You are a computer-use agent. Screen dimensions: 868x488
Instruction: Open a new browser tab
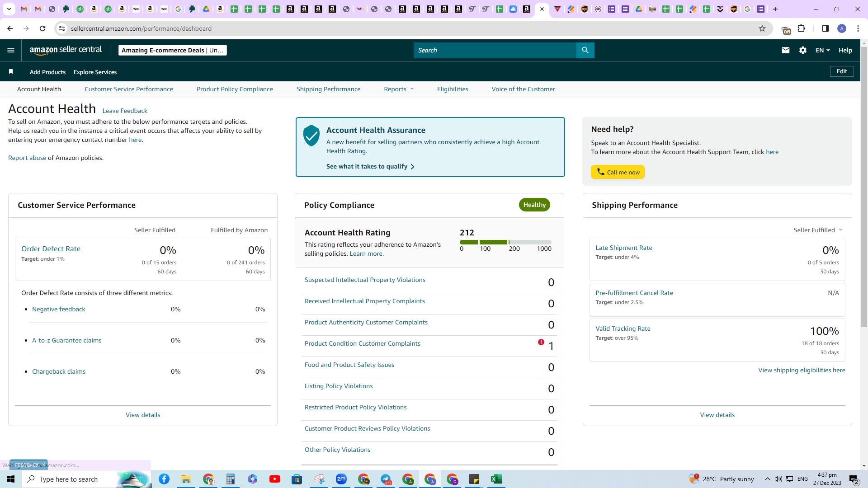click(x=775, y=9)
